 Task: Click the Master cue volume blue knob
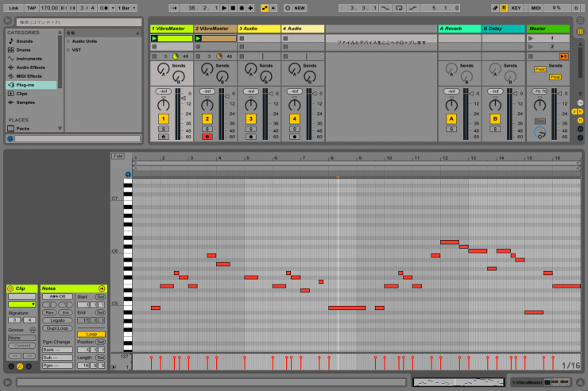(540, 132)
